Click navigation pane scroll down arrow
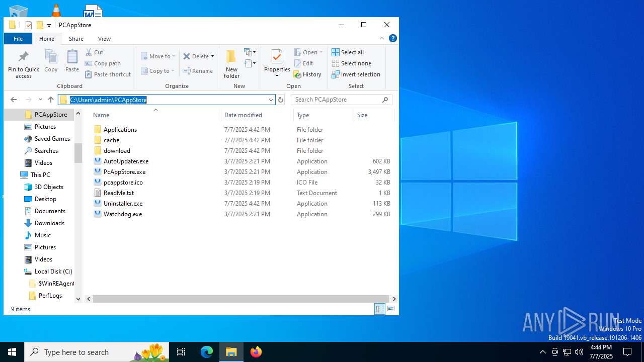Viewport: 644px width, 362px height. coord(78,299)
